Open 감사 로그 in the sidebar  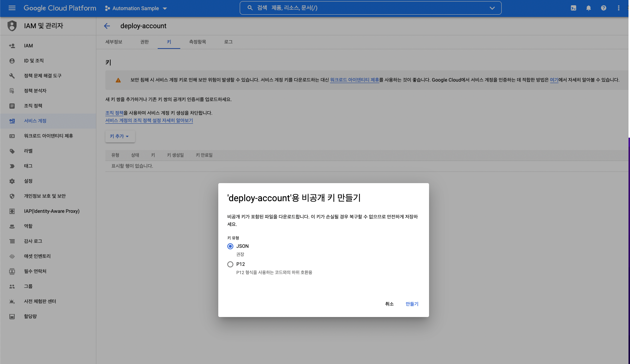point(48,241)
